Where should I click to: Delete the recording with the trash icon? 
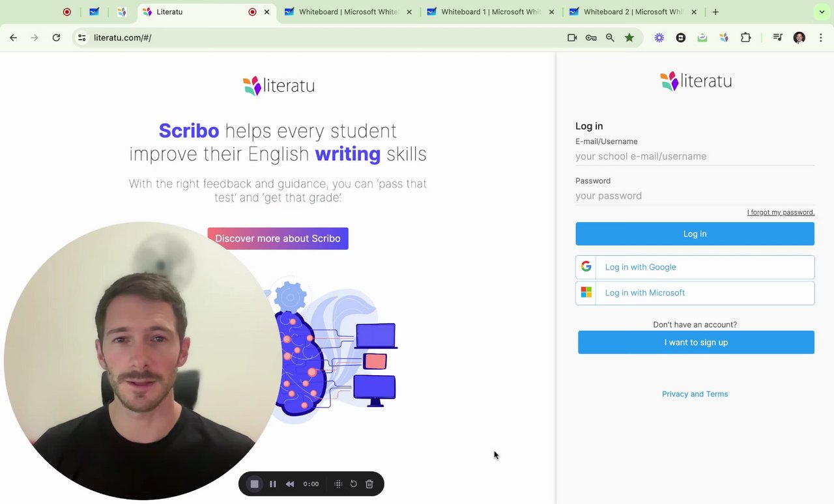coord(369,484)
